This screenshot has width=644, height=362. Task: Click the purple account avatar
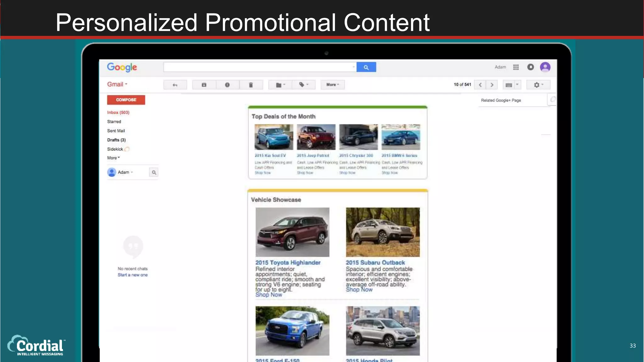(x=545, y=67)
